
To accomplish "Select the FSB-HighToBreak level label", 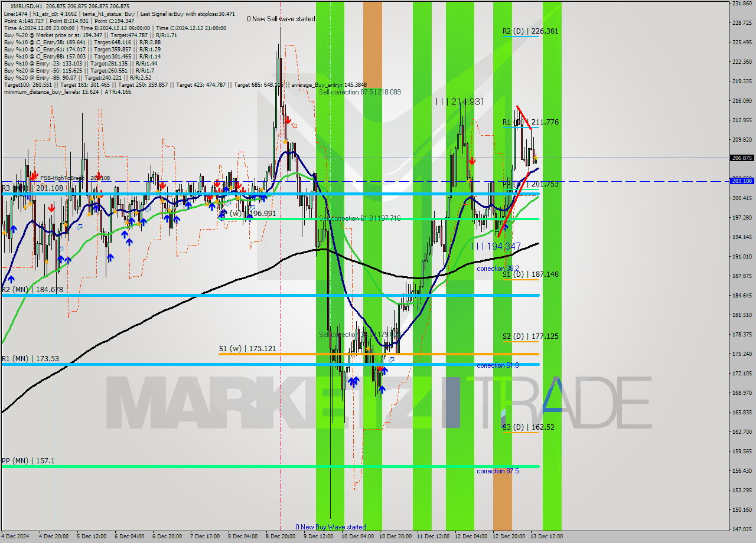I will coord(75,178).
